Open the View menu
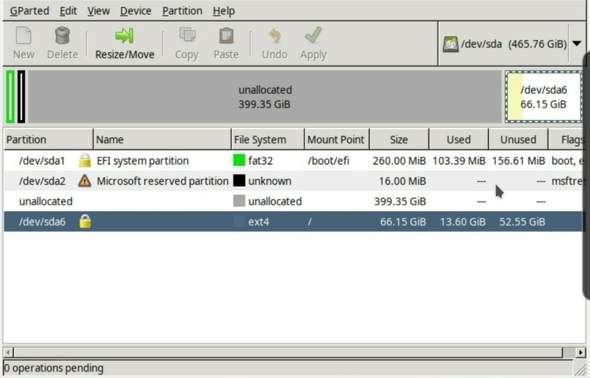 tap(99, 11)
